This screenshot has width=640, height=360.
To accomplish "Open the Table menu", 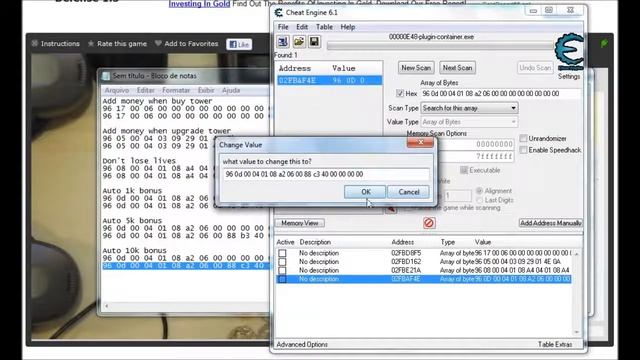I will click(324, 27).
